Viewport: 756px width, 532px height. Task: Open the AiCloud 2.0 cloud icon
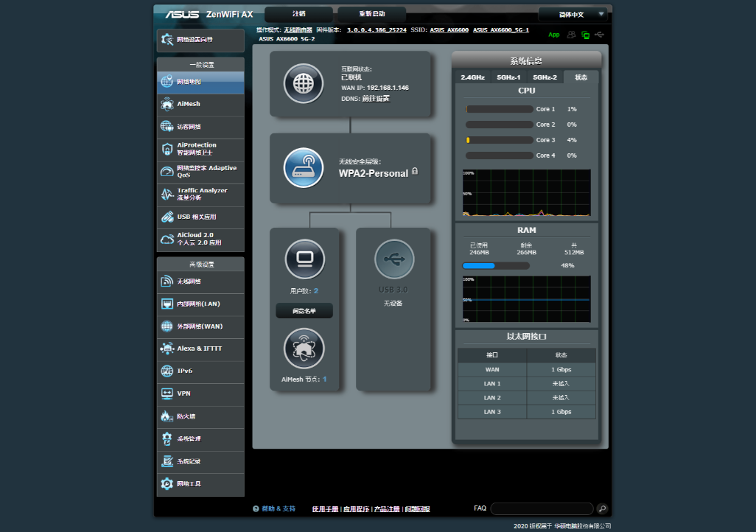coord(167,239)
